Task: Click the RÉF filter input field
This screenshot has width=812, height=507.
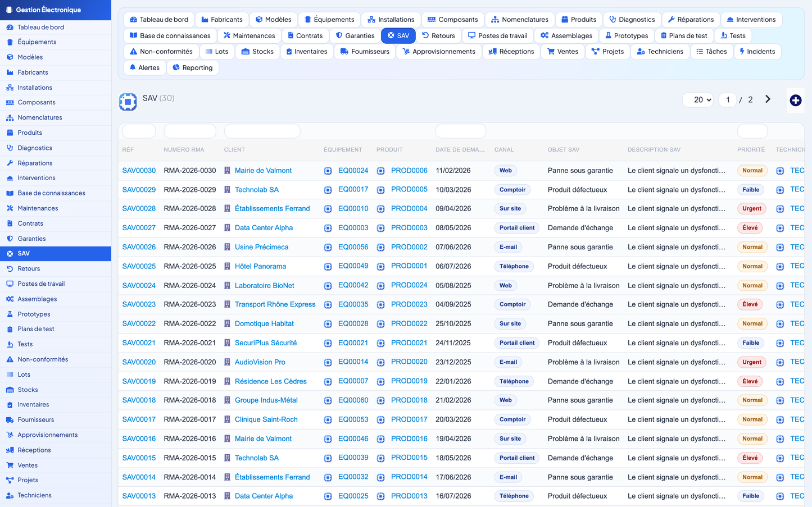Action: [139, 131]
